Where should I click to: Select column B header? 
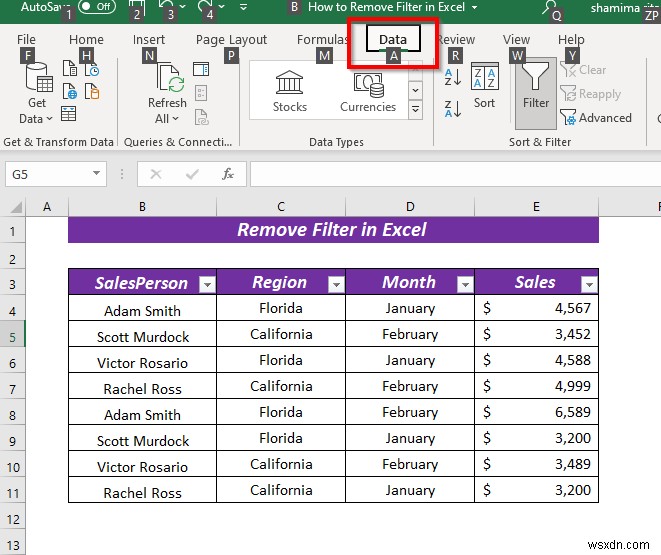point(142,207)
